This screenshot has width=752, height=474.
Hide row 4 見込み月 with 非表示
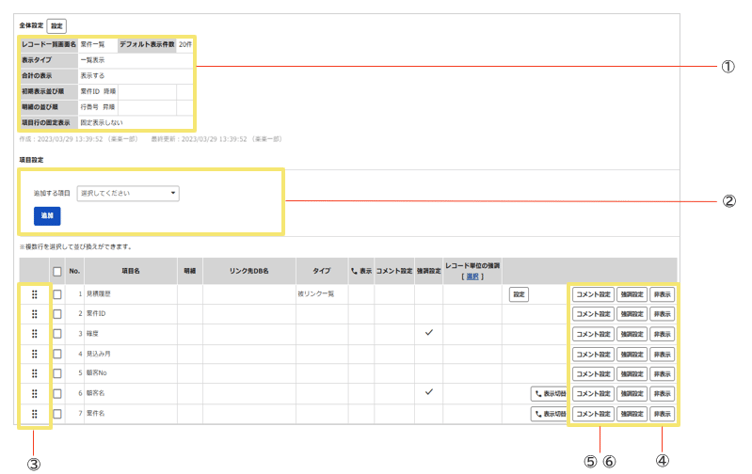tap(662, 355)
